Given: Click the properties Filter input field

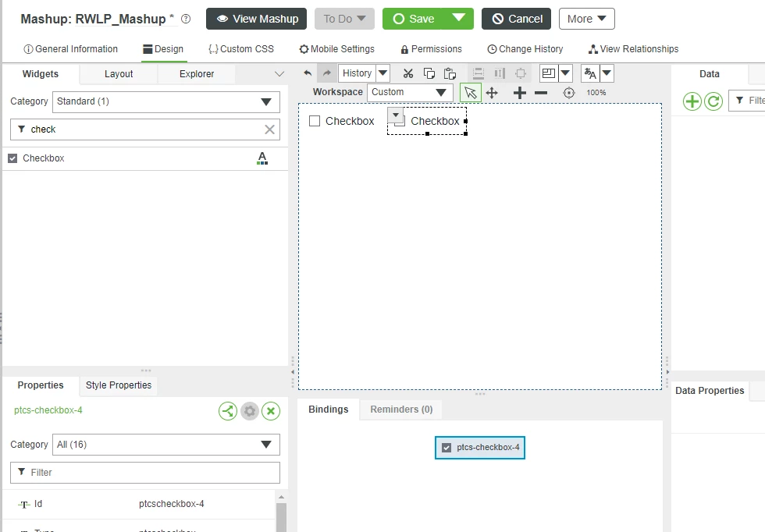Looking at the screenshot, I should [x=145, y=473].
